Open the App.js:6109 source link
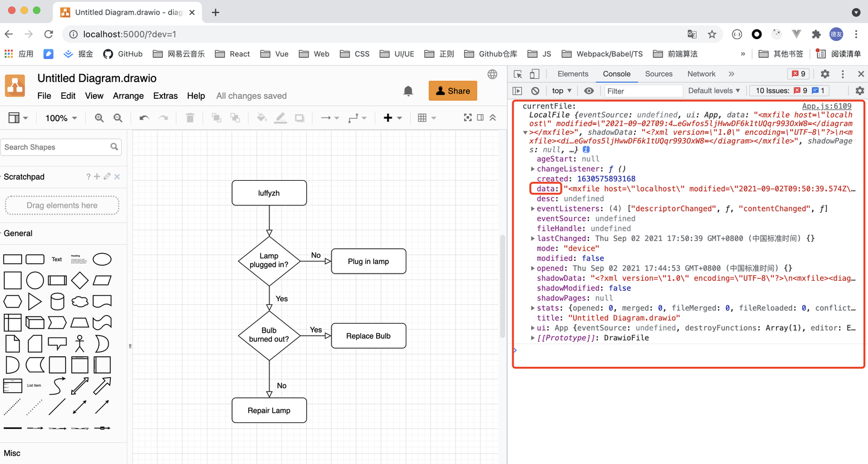The image size is (868, 464). point(826,106)
